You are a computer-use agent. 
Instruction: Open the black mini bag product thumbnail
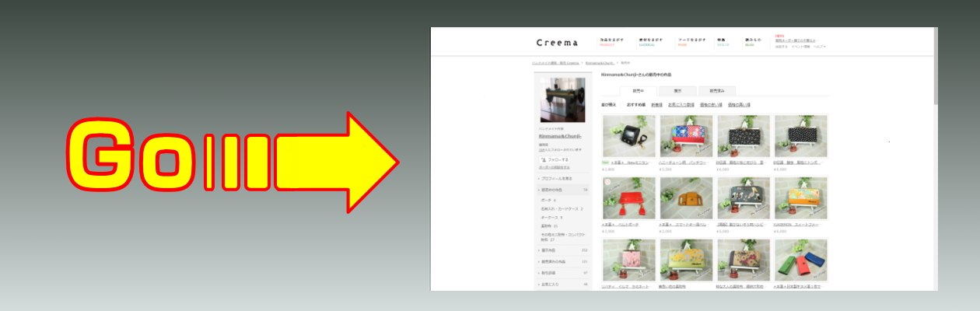[x=628, y=136]
